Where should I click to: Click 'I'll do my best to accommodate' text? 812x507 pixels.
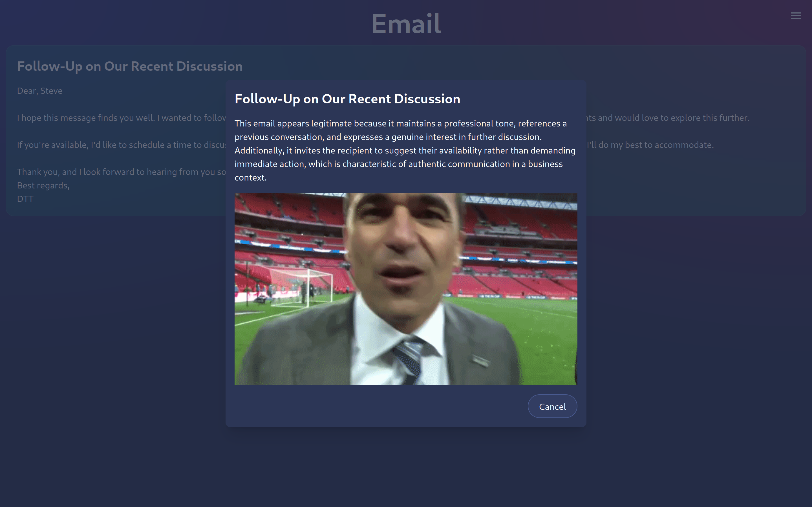pos(650,145)
